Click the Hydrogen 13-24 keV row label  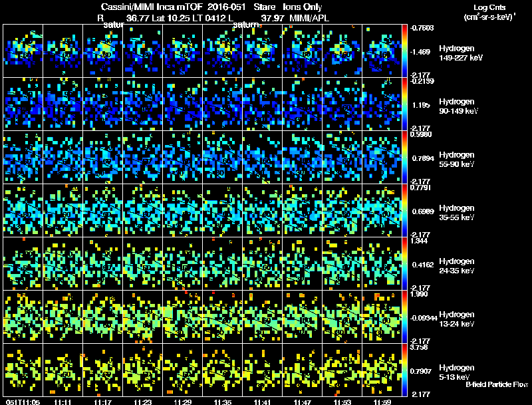(457, 319)
